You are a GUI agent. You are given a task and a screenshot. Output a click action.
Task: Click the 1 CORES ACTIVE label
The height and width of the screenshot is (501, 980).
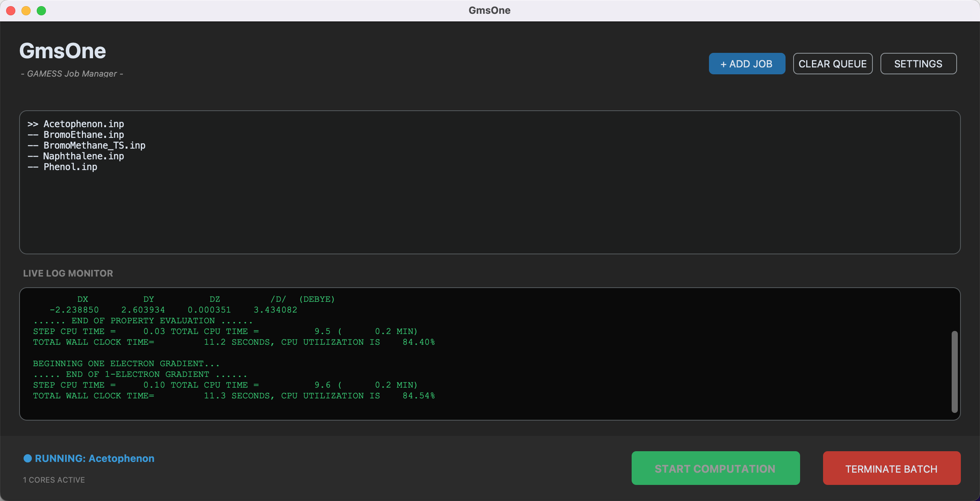[x=54, y=480]
